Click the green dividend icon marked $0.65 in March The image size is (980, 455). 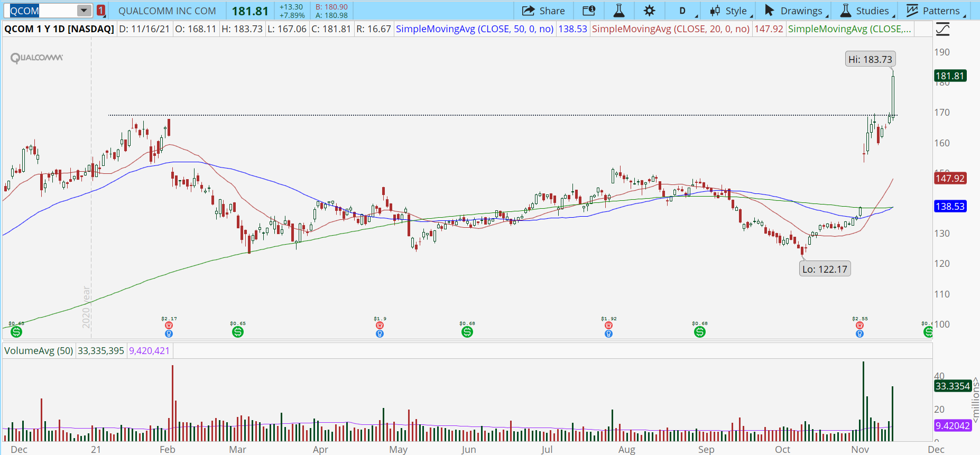click(x=238, y=332)
